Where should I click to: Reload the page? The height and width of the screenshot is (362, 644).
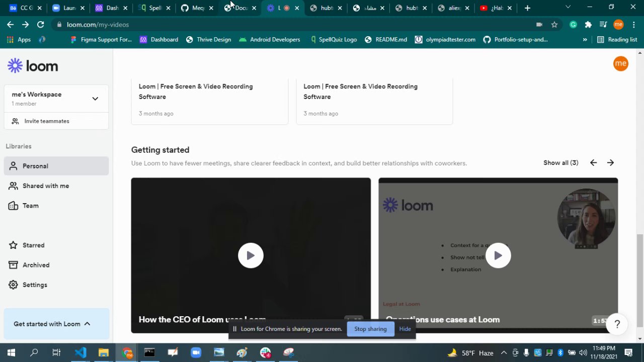tap(41, 24)
